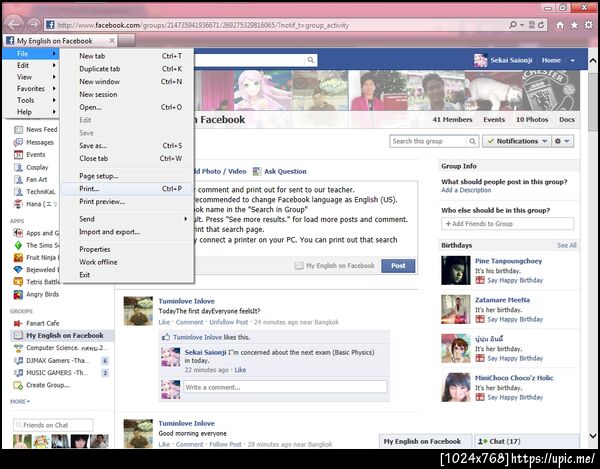The image size is (600, 469).
Task: Click the Tetris Battle app icon
Action: click(18, 282)
